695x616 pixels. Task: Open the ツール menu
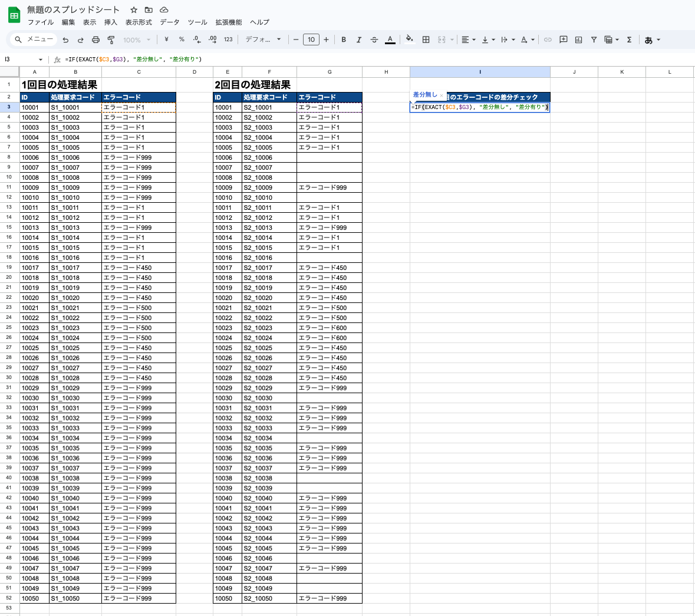tap(197, 22)
